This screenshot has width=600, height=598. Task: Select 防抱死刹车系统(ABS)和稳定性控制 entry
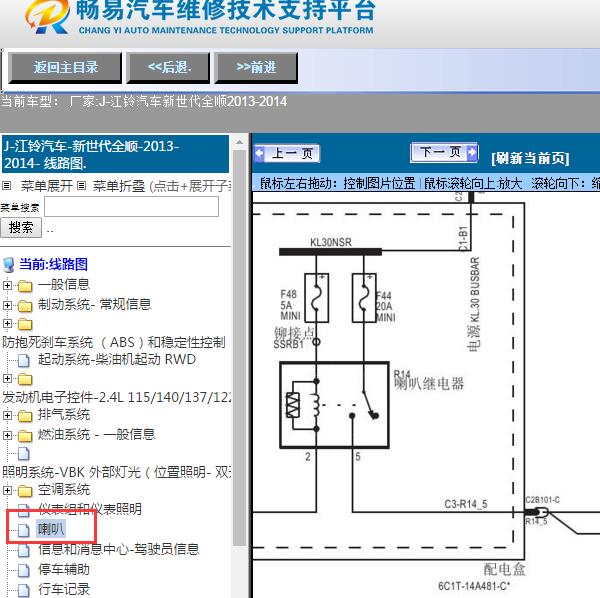pyautogui.click(x=114, y=342)
